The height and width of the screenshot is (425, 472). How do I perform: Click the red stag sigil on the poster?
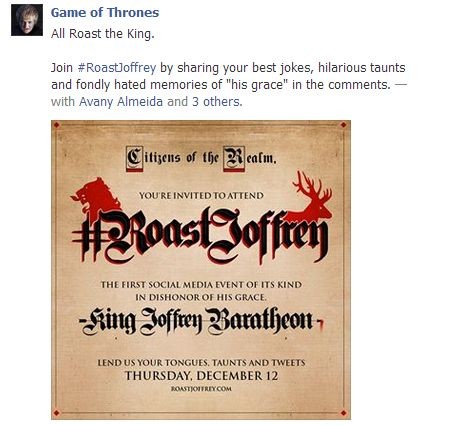pyautogui.click(x=312, y=197)
